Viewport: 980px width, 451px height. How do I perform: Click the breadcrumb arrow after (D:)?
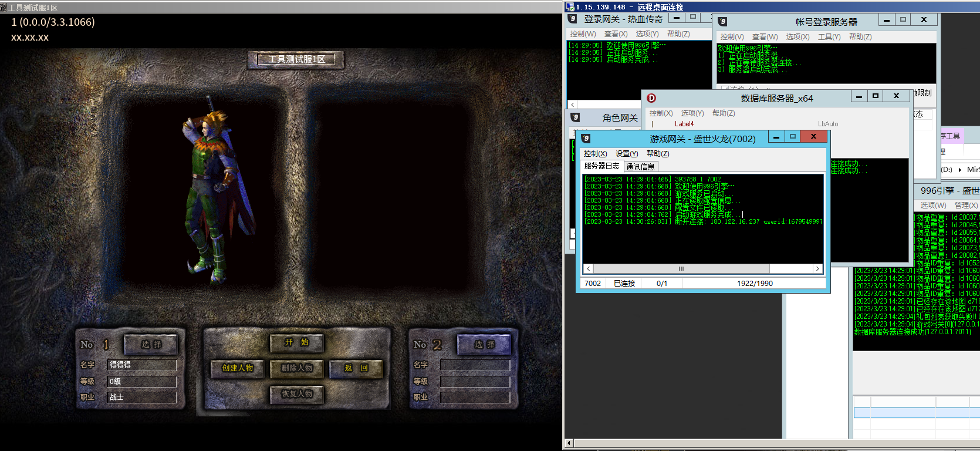(960, 170)
